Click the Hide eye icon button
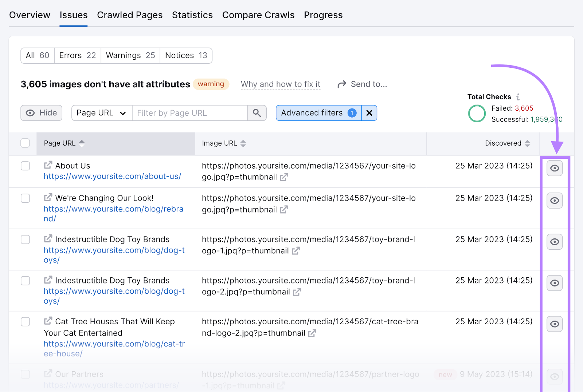Viewport: 583px width, 392px height. 41,113
